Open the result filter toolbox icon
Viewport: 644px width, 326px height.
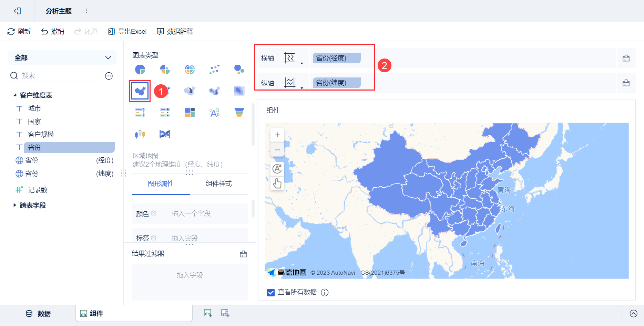pyautogui.click(x=243, y=254)
